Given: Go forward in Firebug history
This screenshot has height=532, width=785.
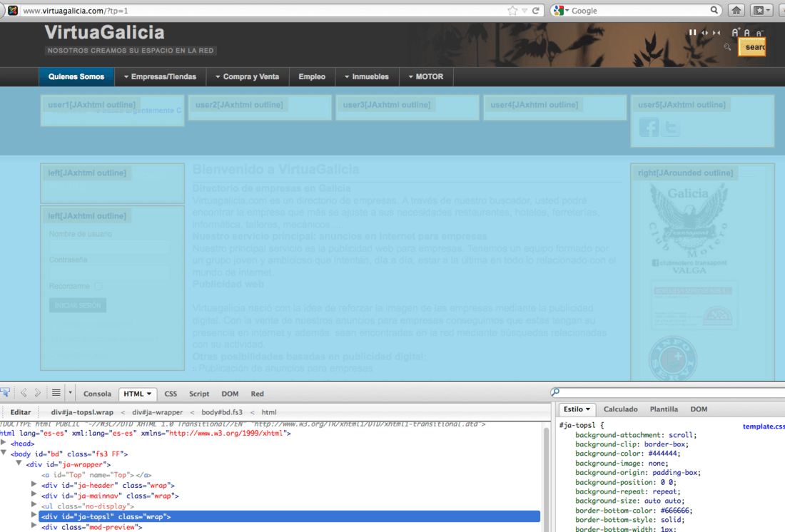Looking at the screenshot, I should (x=38, y=393).
